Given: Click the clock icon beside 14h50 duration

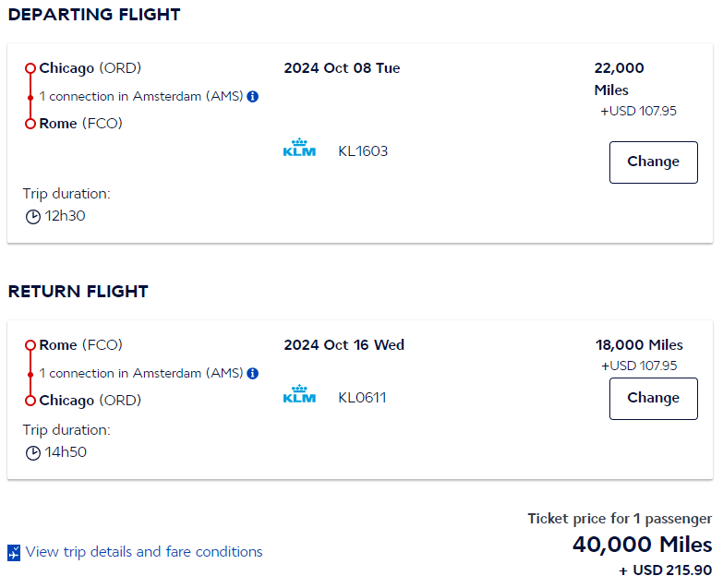Looking at the screenshot, I should click(33, 453).
